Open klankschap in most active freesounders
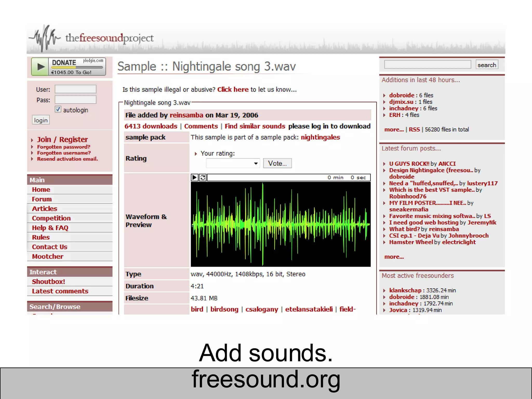Image resolution: width=532 pixels, height=399 pixels. 405,290
